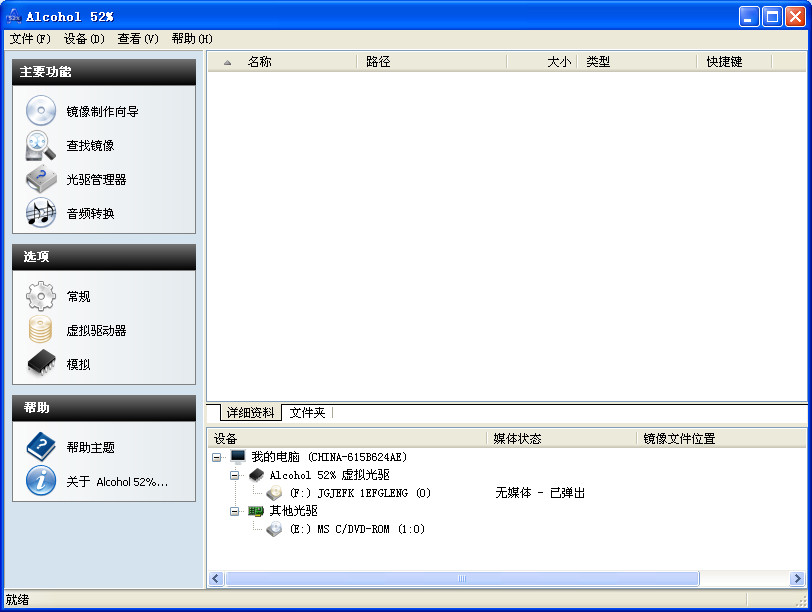Viewport: 812px width, 612px height.
Task: Click the Alcohol 52% 虚拟光驱 chip icon
Action: tap(256, 474)
